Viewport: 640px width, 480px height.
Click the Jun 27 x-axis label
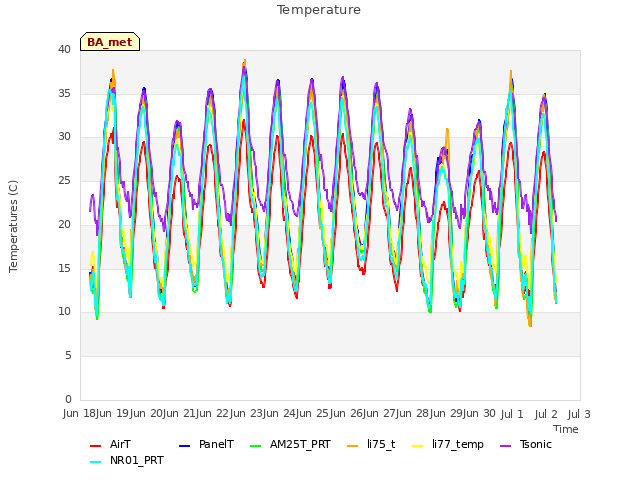point(381,414)
